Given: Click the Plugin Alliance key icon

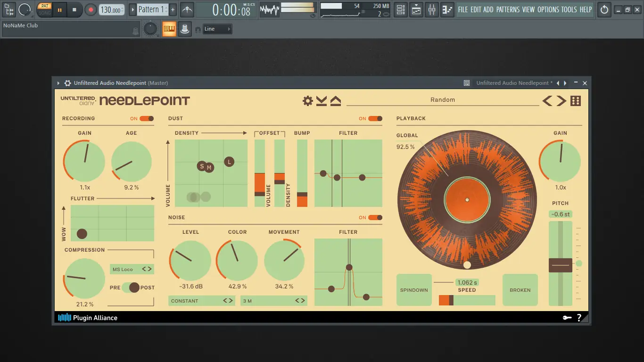Looking at the screenshot, I should [x=567, y=317].
